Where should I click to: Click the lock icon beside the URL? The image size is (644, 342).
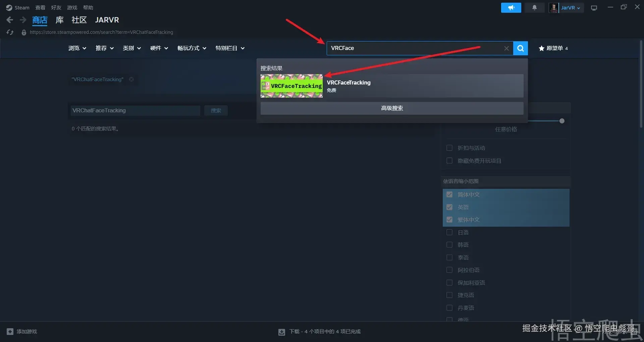[24, 32]
